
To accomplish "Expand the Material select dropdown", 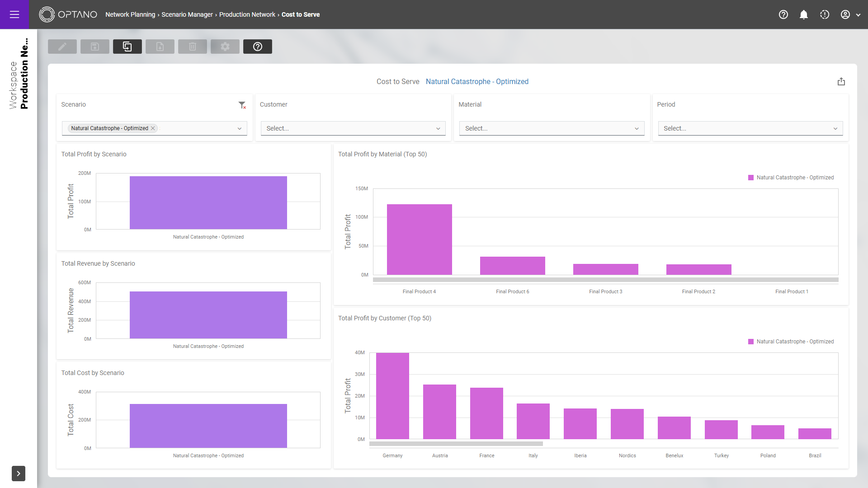I will [x=552, y=128].
